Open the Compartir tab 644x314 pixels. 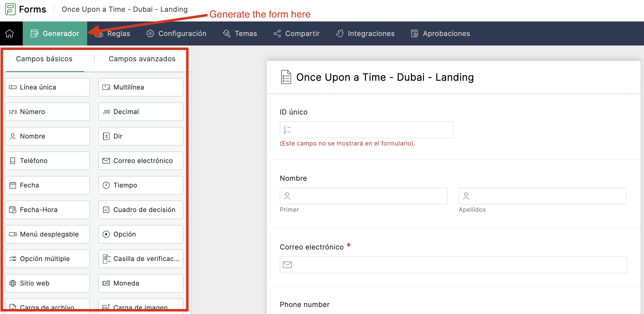tap(297, 33)
